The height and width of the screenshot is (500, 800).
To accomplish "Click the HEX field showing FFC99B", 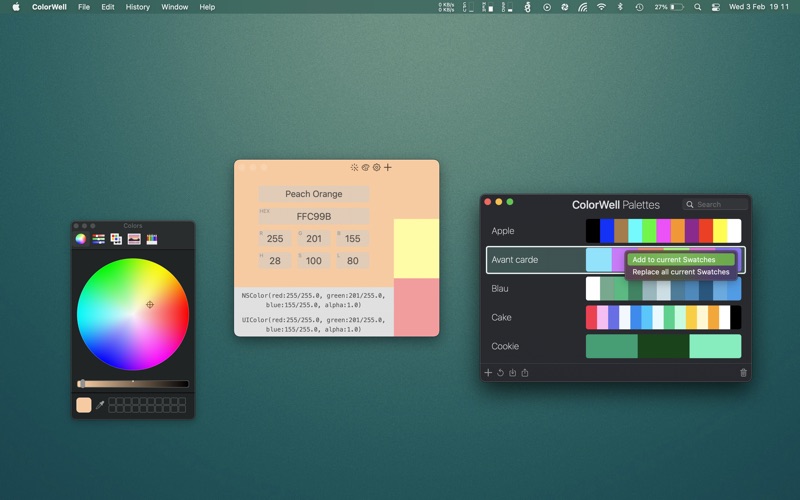I will coord(314,216).
